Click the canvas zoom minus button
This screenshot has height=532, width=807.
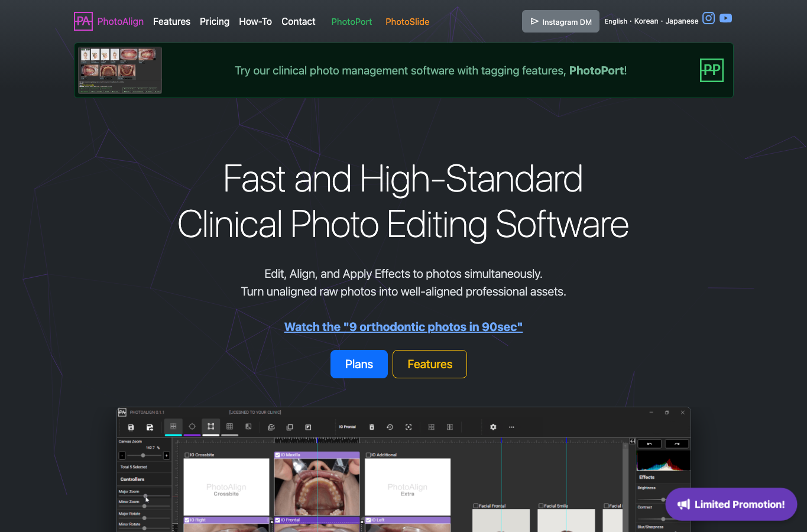pos(122,456)
